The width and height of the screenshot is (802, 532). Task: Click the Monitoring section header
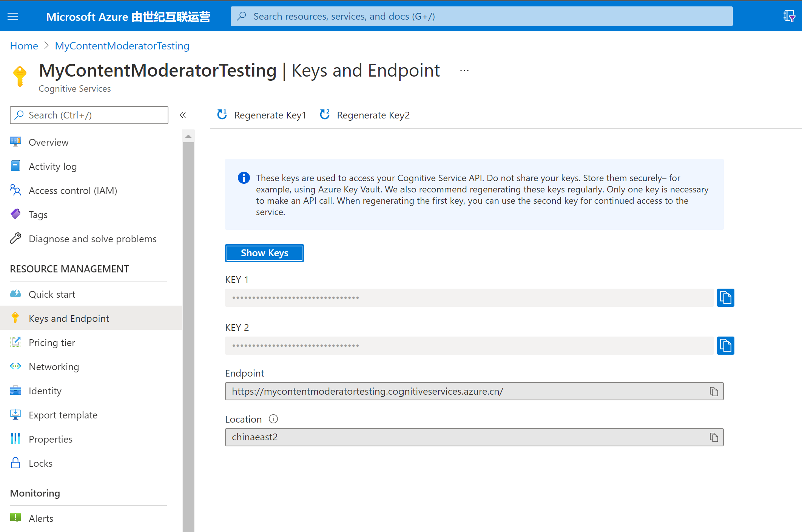[35, 493]
